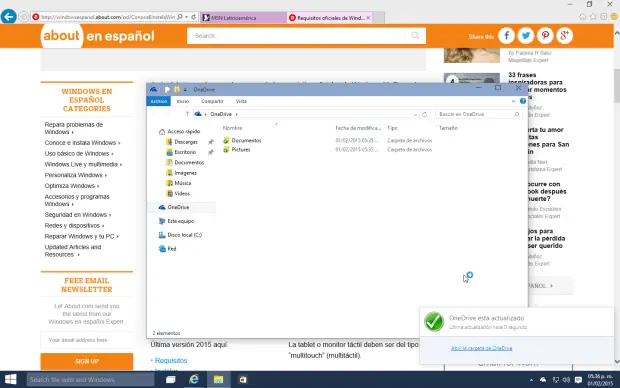Open the Requisitos link on the web page
The width and height of the screenshot is (620, 388).
[x=171, y=360]
